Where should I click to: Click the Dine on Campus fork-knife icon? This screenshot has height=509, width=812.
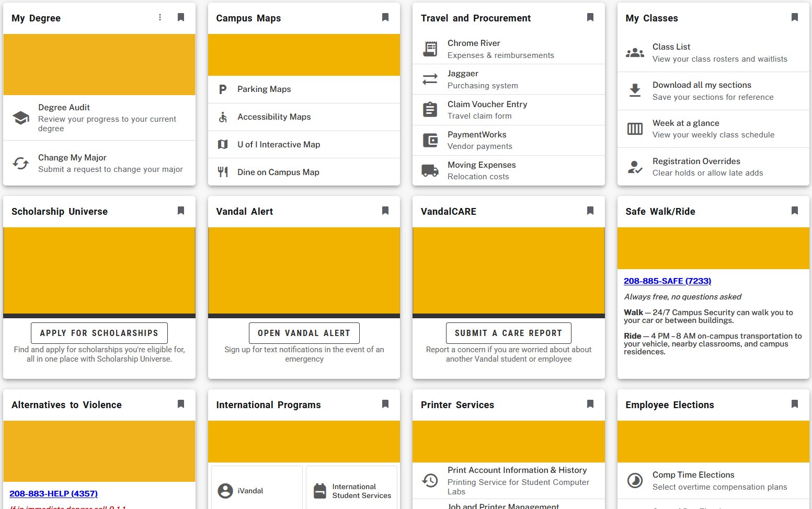223,172
